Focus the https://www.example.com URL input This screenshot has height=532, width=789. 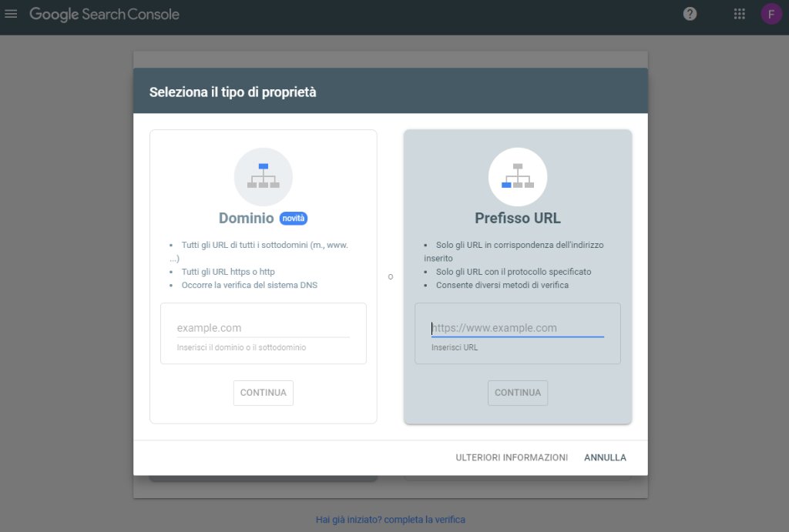tap(517, 328)
